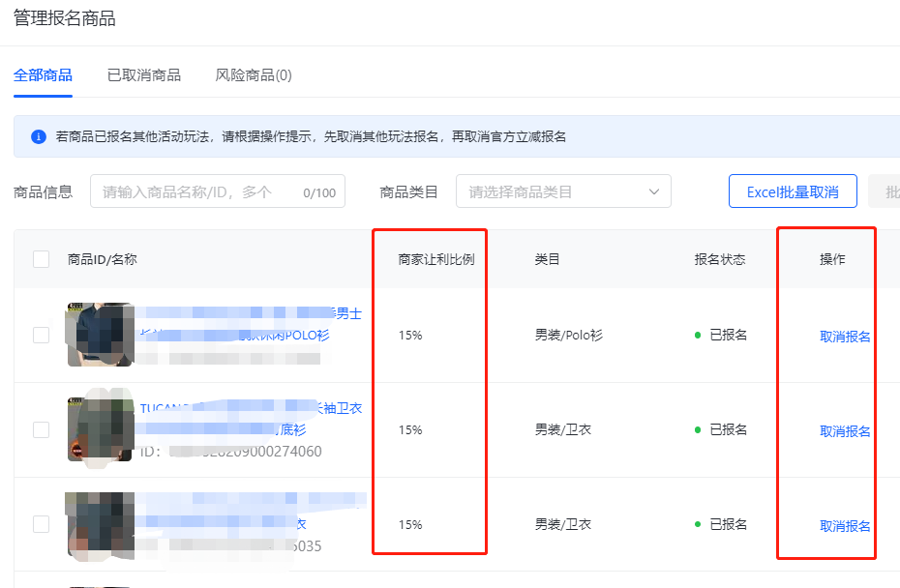Click the Excel批量取消 button
The width and height of the screenshot is (900, 588).
(793, 191)
